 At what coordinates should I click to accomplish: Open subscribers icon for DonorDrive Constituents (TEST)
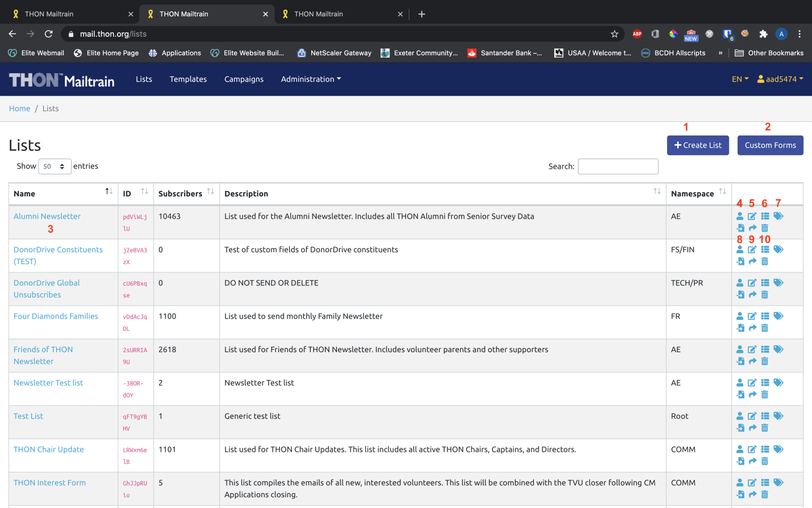pos(740,250)
